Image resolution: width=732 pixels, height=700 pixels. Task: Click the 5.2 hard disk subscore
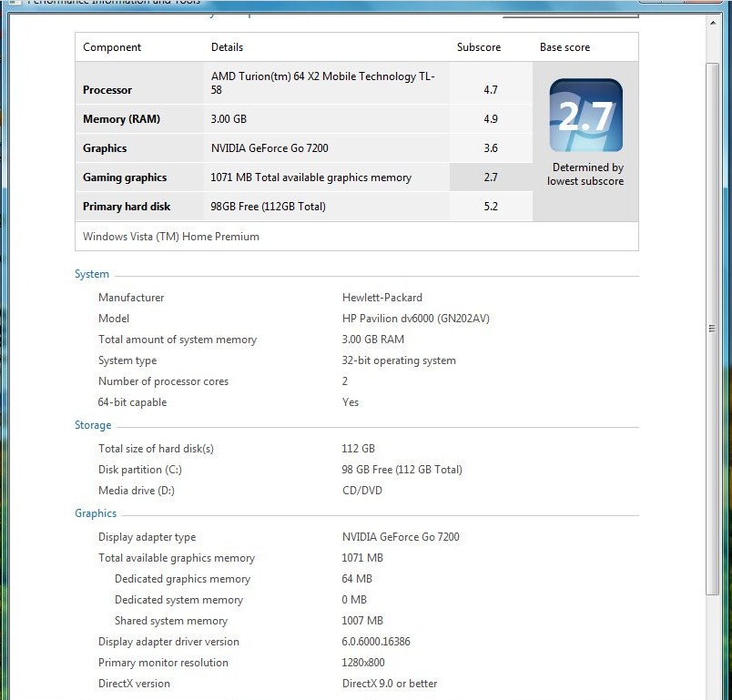(x=491, y=207)
